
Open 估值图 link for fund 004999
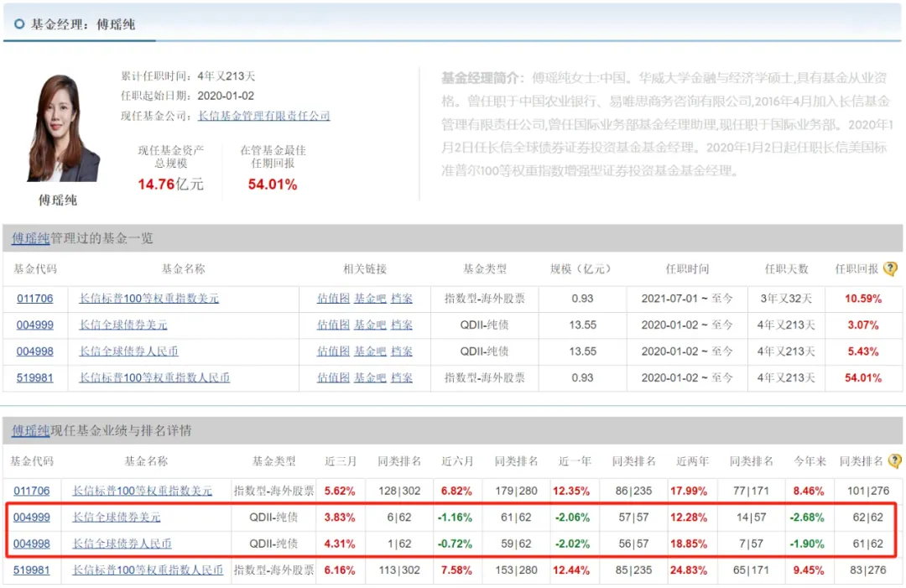tap(333, 325)
